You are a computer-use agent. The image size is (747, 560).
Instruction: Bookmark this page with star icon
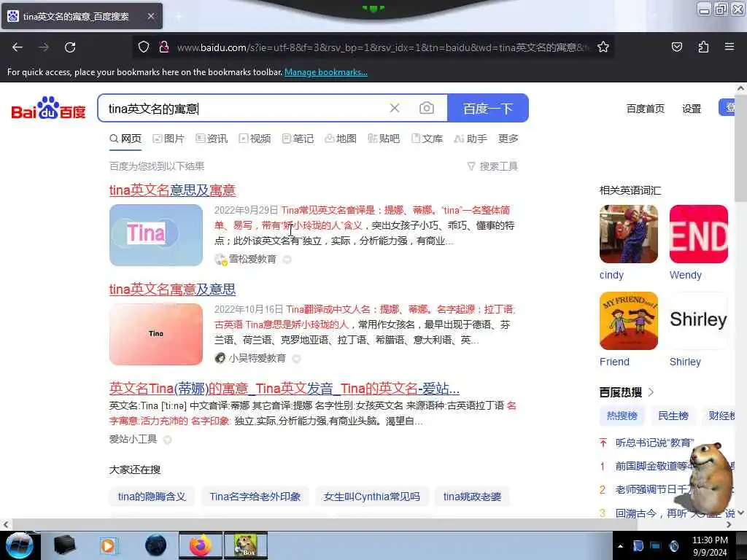coord(603,47)
